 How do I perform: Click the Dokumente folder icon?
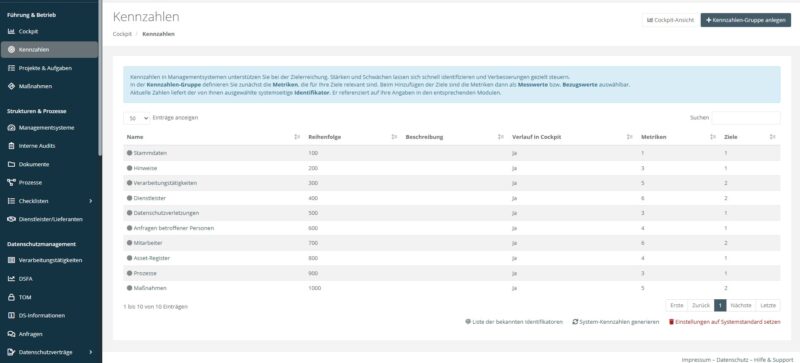11,164
